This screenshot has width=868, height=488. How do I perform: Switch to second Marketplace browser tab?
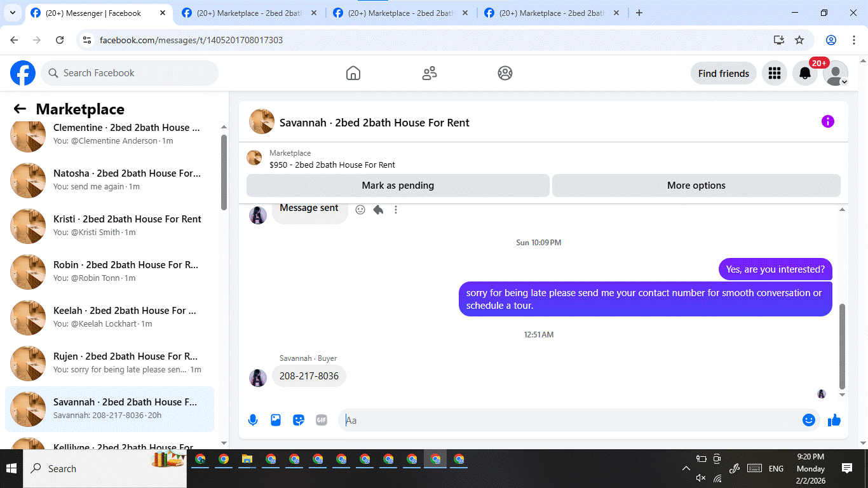(x=249, y=13)
